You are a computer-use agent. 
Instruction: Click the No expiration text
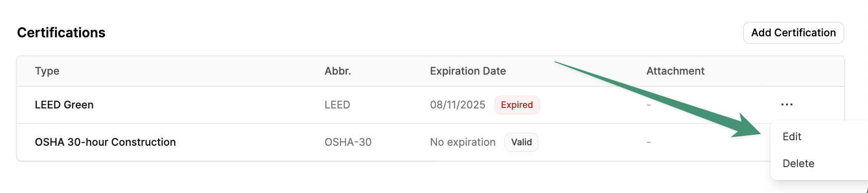click(463, 142)
